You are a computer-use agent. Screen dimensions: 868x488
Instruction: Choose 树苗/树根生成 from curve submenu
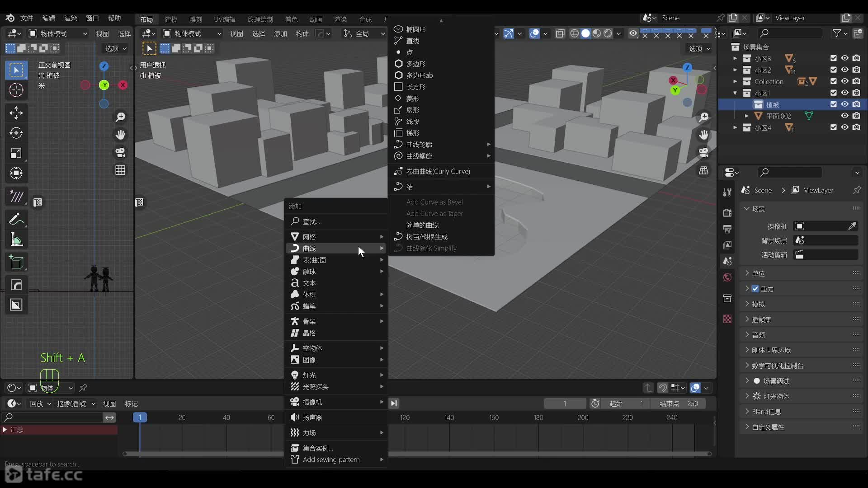click(x=441, y=237)
